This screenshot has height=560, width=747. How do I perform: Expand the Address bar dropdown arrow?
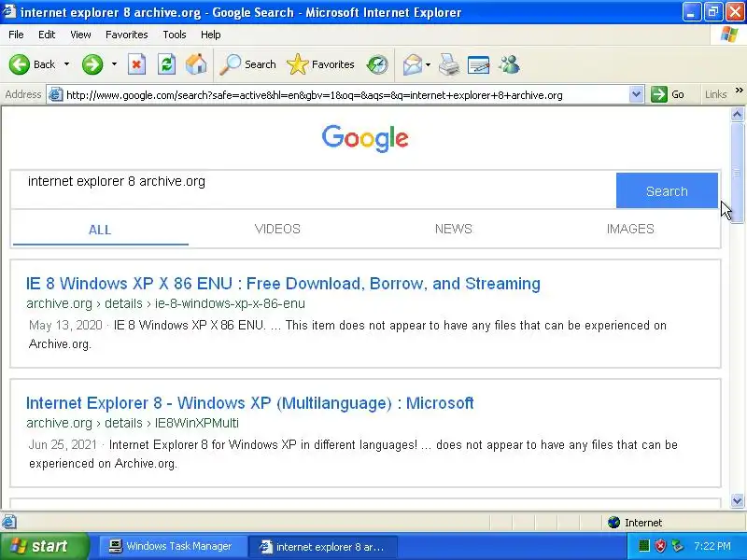(x=636, y=94)
